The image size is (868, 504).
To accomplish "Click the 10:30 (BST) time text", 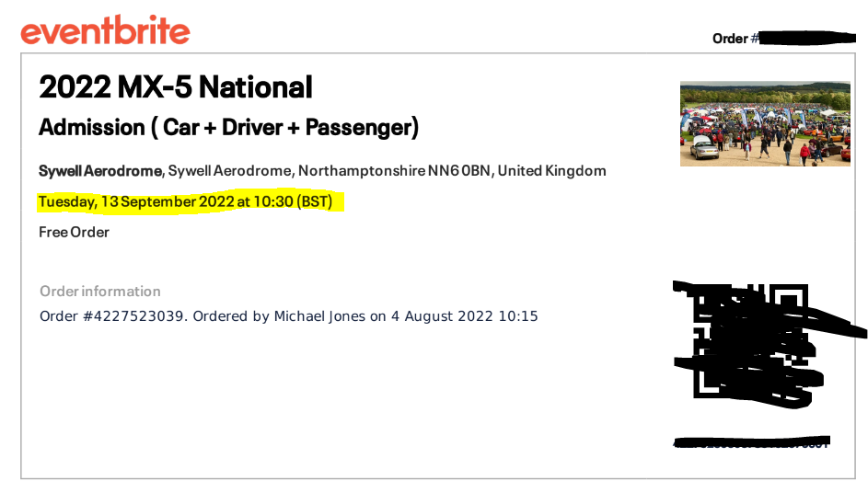I will coord(293,201).
